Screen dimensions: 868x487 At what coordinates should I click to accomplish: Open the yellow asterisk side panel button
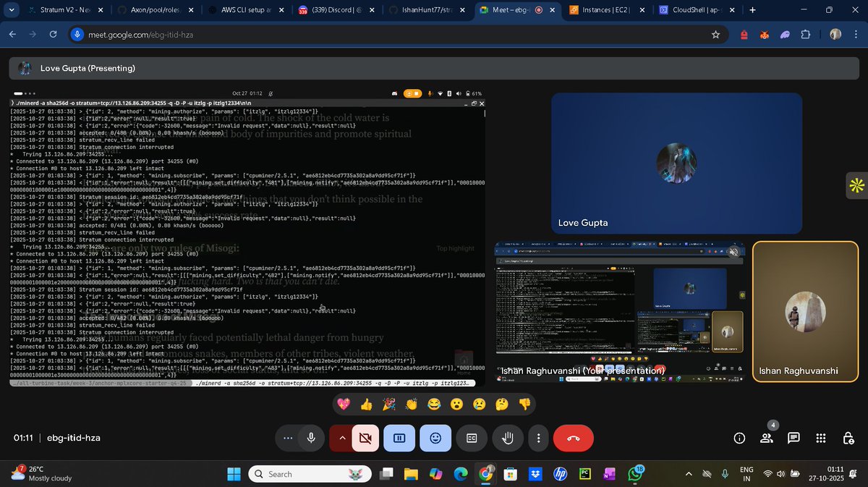click(x=857, y=186)
